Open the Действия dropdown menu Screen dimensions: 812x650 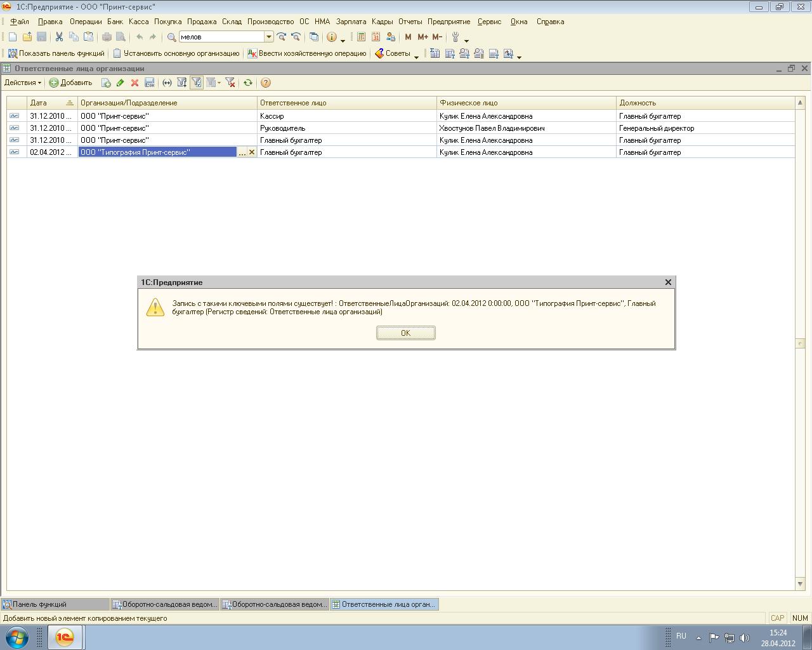23,83
